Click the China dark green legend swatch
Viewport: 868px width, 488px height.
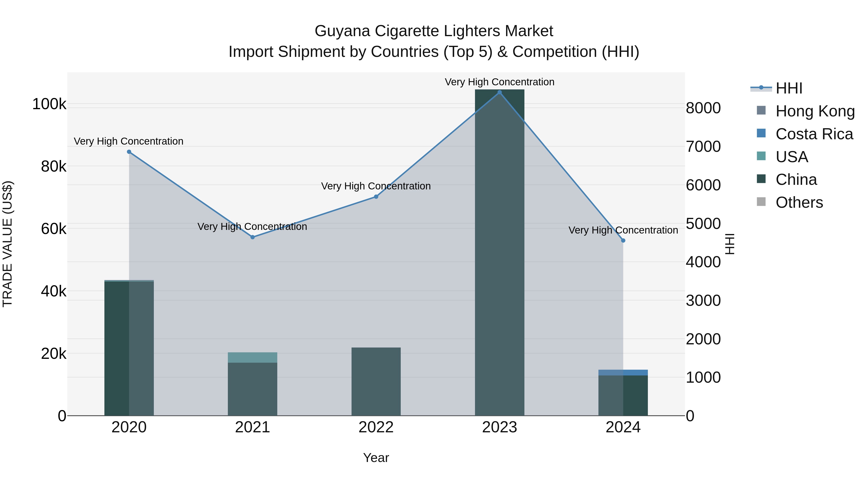point(761,179)
